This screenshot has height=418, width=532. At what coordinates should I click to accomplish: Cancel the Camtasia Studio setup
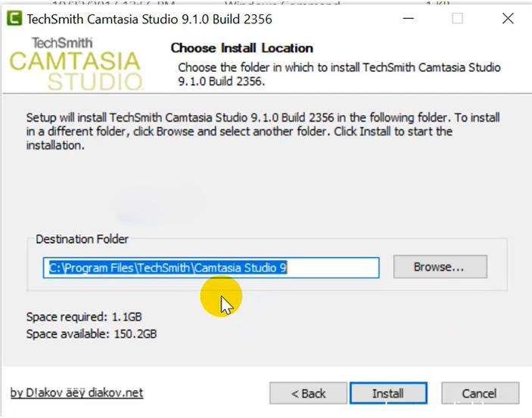480,393
